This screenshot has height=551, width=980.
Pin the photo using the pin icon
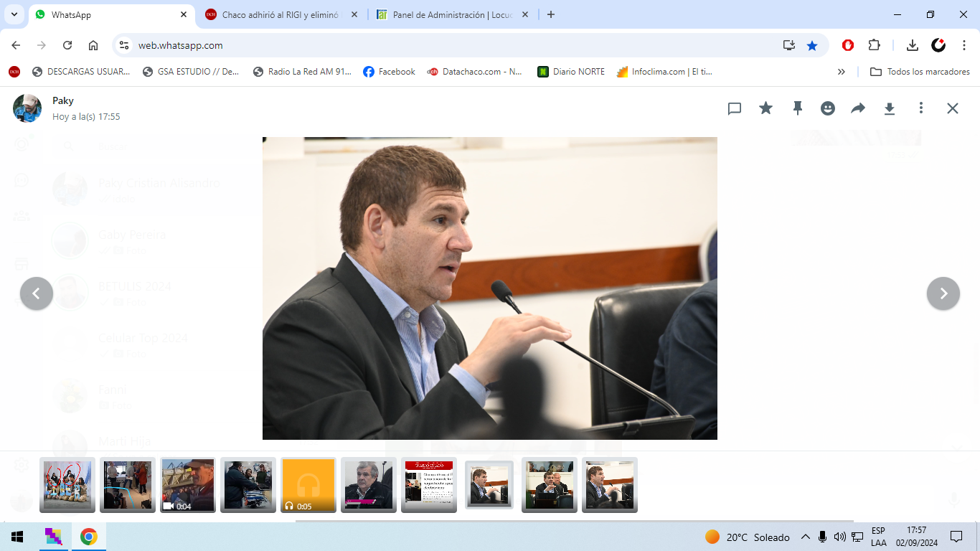tap(797, 108)
